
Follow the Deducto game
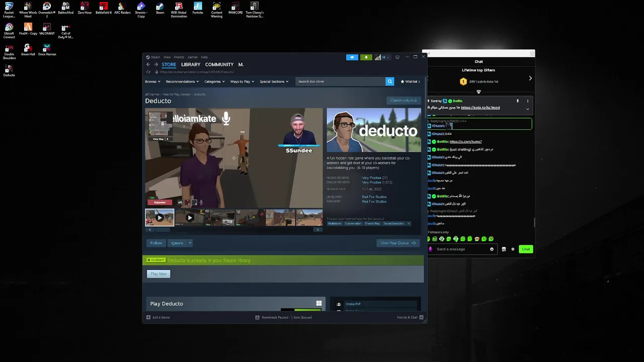click(156, 243)
